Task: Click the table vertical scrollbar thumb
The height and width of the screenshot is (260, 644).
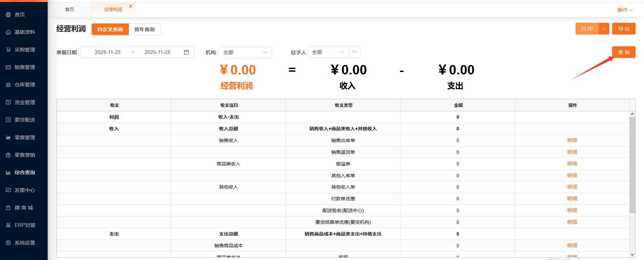Action: pyautogui.click(x=632, y=165)
